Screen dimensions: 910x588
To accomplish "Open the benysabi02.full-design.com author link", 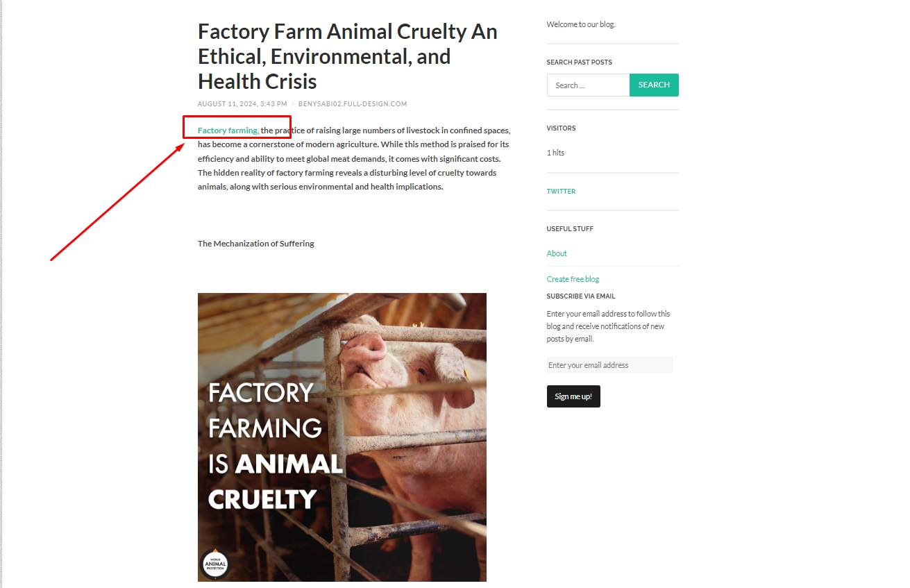I will pyautogui.click(x=353, y=104).
